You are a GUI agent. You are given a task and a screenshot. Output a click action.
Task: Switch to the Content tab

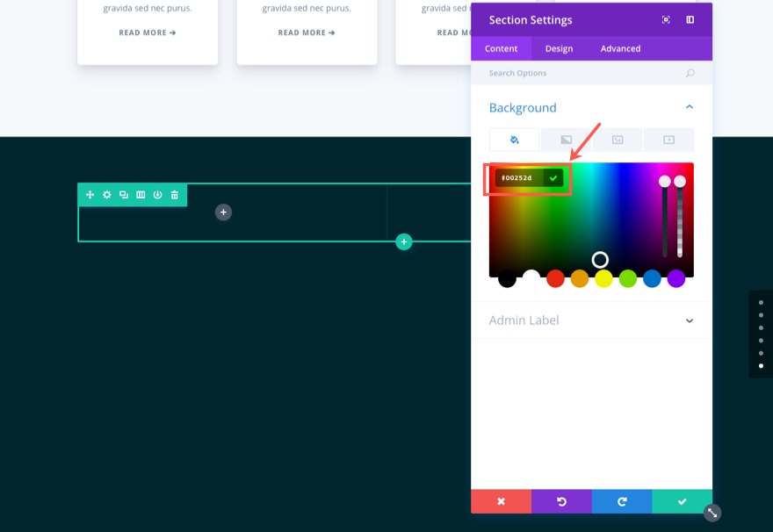click(x=501, y=48)
